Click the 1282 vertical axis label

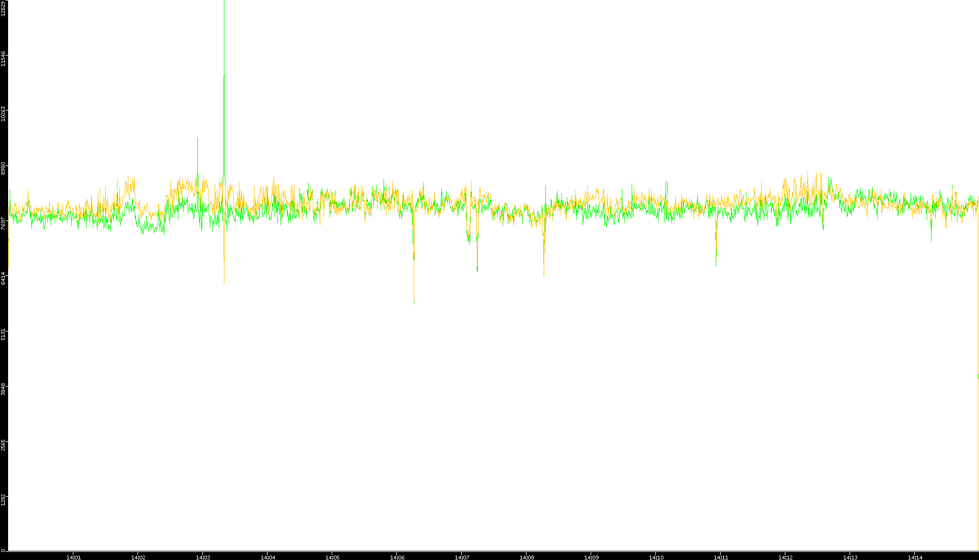[3, 500]
